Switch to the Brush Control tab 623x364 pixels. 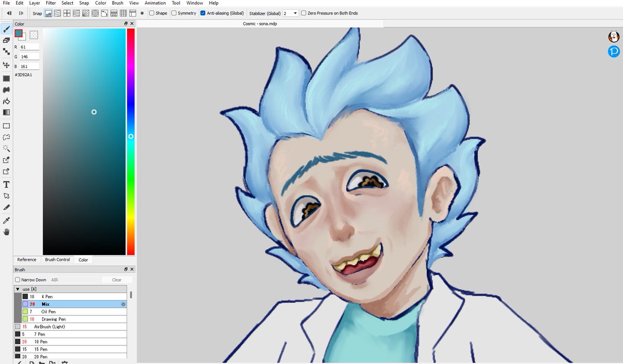pos(57,259)
